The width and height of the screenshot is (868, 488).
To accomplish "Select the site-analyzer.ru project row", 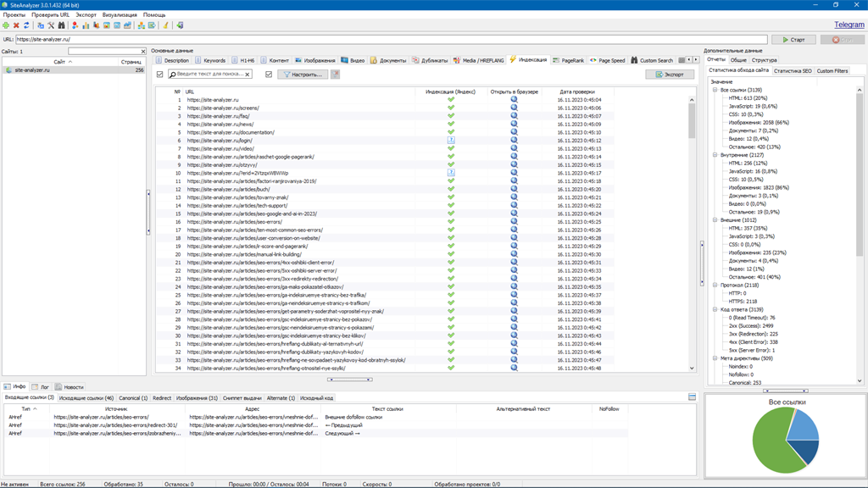I will [x=75, y=70].
